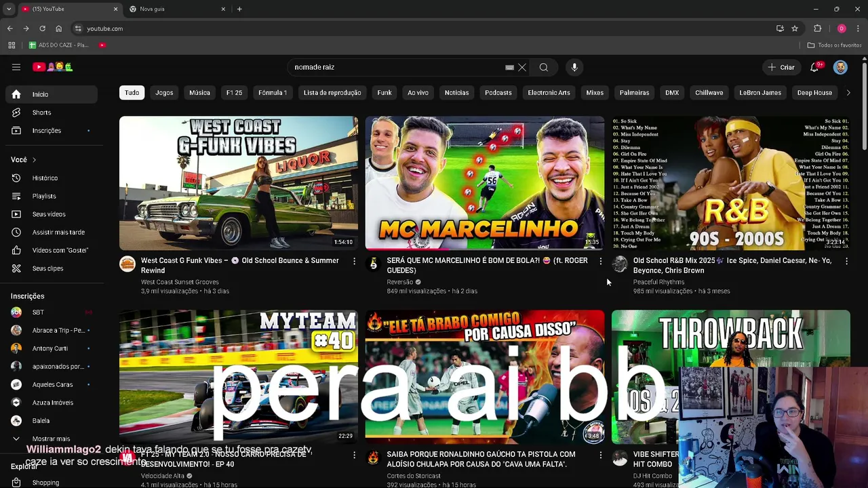This screenshot has width=868, height=488.
Task: Activate voice search microphone icon
Action: (x=574, y=67)
